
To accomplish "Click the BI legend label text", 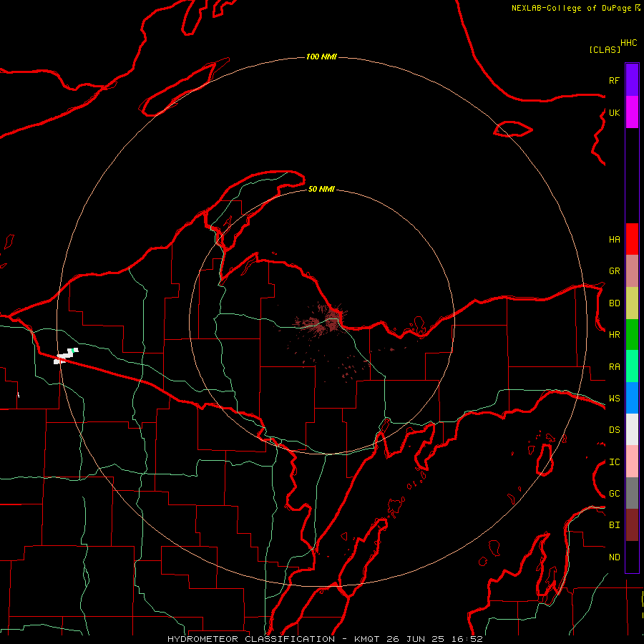I will pyautogui.click(x=614, y=525).
